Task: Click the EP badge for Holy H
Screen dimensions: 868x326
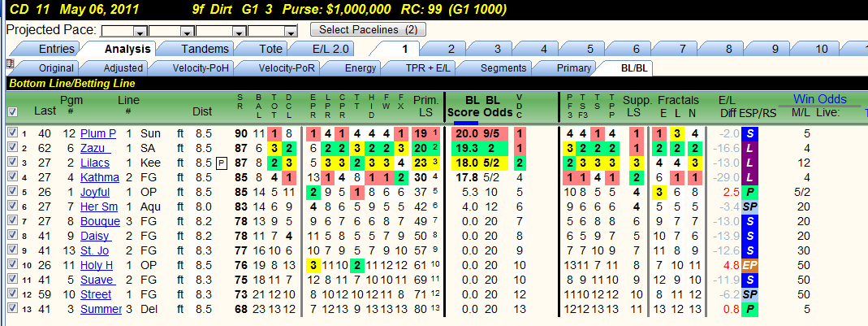Action: click(750, 265)
